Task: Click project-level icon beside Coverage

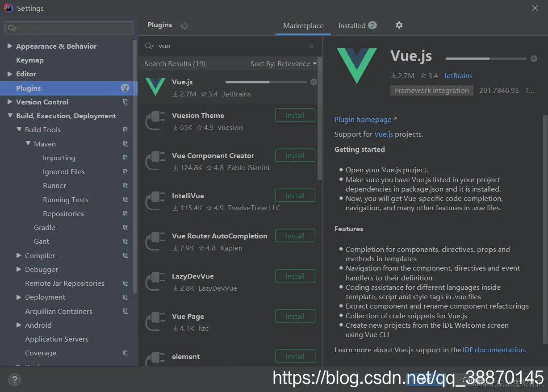Action: [125, 353]
